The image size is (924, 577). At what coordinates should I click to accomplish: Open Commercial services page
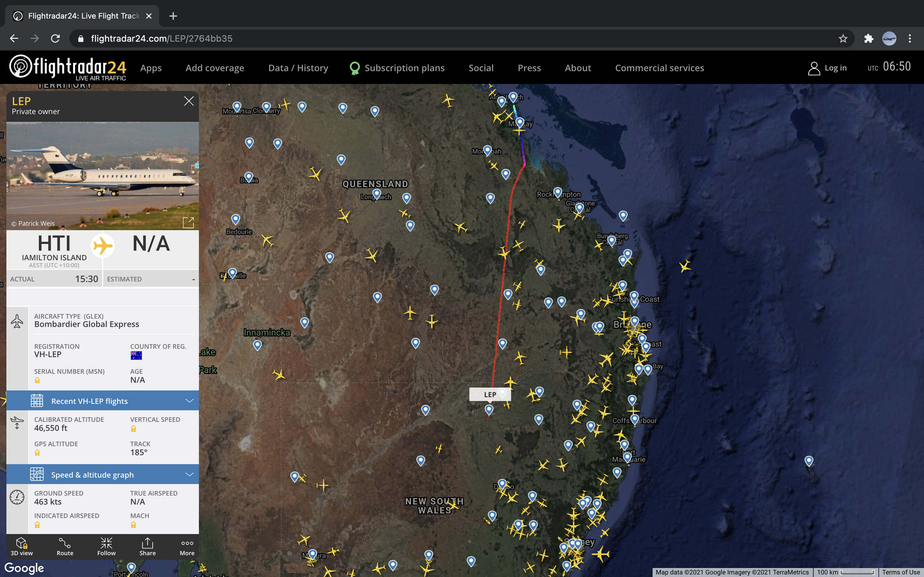point(659,68)
